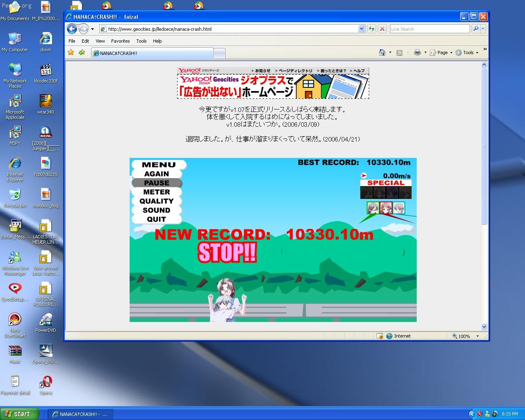The width and height of the screenshot is (525, 420).
Task: Expand the Home button dropdown arrow
Action: (x=390, y=52)
